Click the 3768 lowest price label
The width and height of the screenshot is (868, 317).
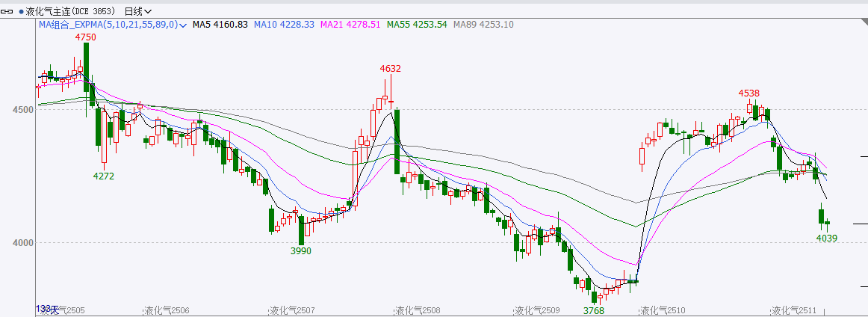click(594, 310)
